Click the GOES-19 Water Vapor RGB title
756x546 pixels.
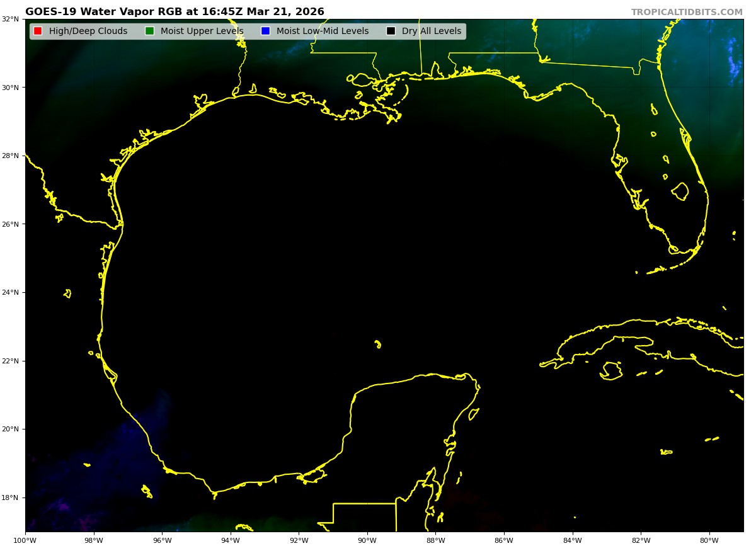click(175, 12)
